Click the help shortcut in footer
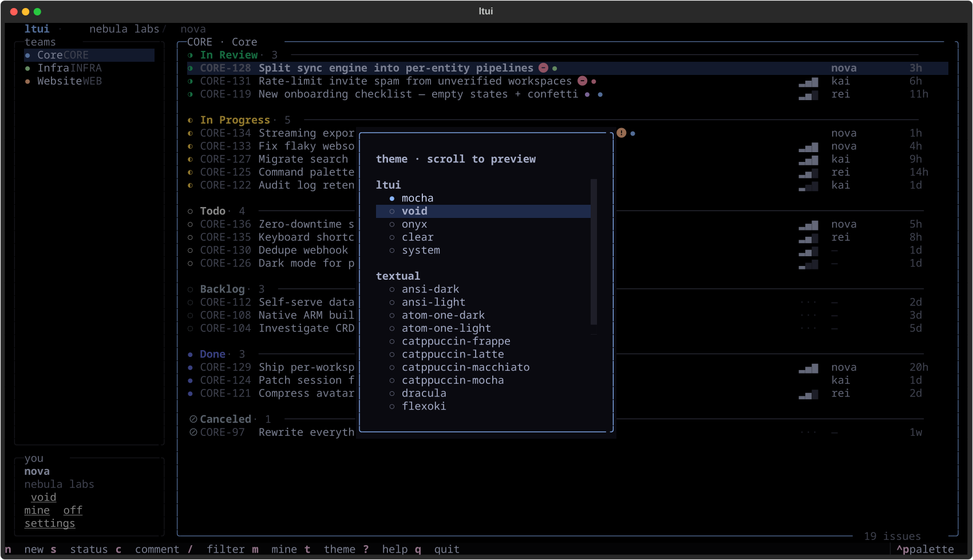 (x=385, y=550)
